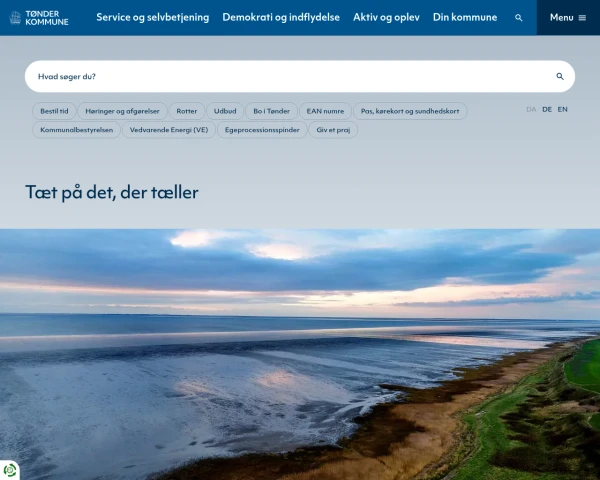Viewport: 600px width, 480px height.
Task: Choose the Rotter shortcut chip
Action: [x=187, y=111]
